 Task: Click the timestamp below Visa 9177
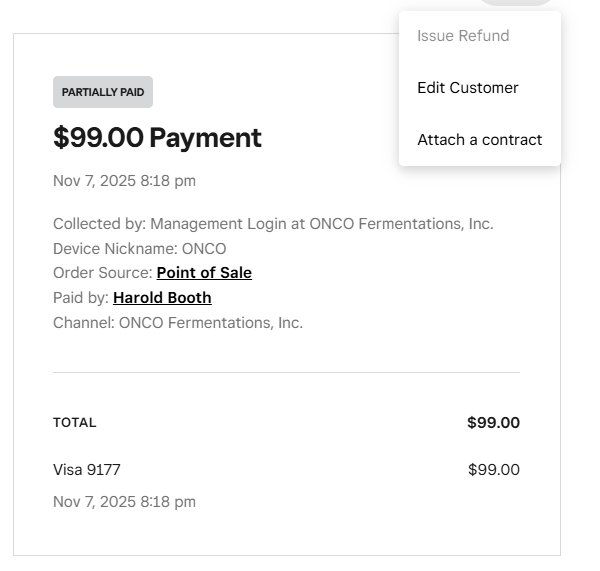124,502
